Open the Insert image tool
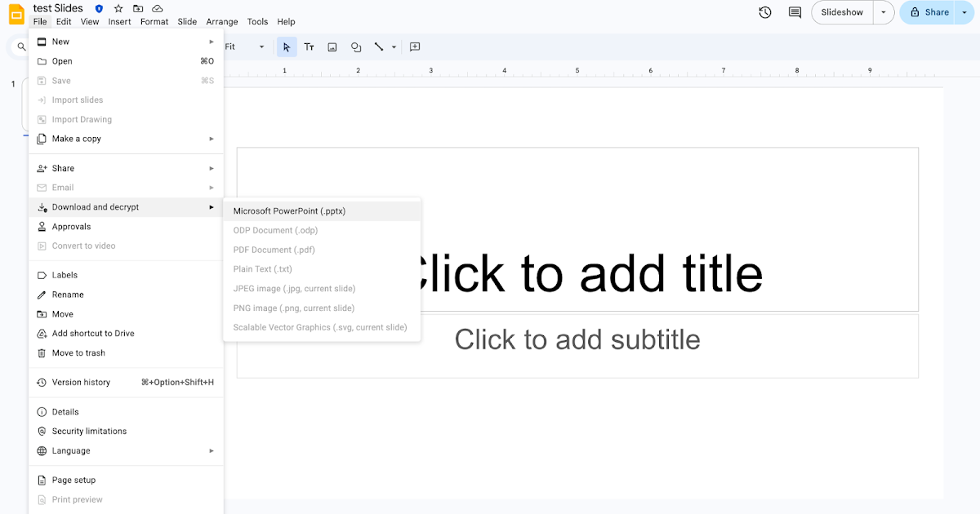 click(332, 47)
